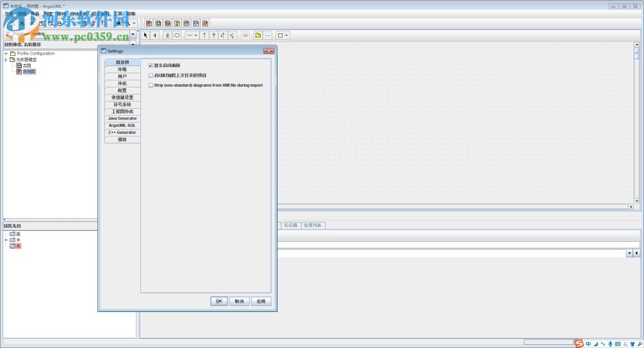Toggle the first checkbox in Settings
The height and width of the screenshot is (348, 644).
(x=151, y=65)
